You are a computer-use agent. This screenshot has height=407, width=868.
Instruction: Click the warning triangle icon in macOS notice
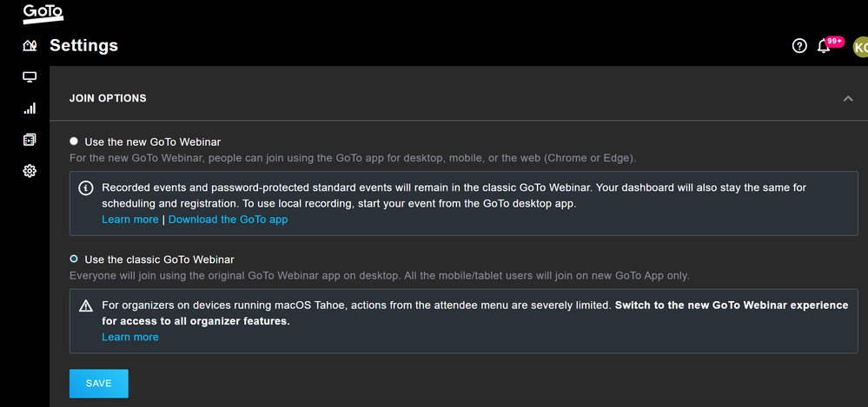(86, 306)
